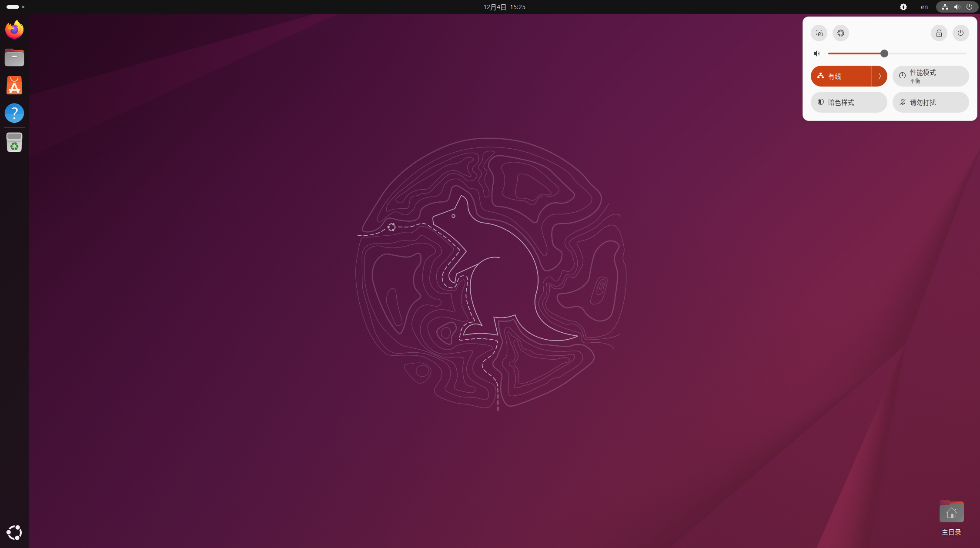This screenshot has width=980, height=548.
Task: Open the Trash in dock
Action: tap(14, 142)
